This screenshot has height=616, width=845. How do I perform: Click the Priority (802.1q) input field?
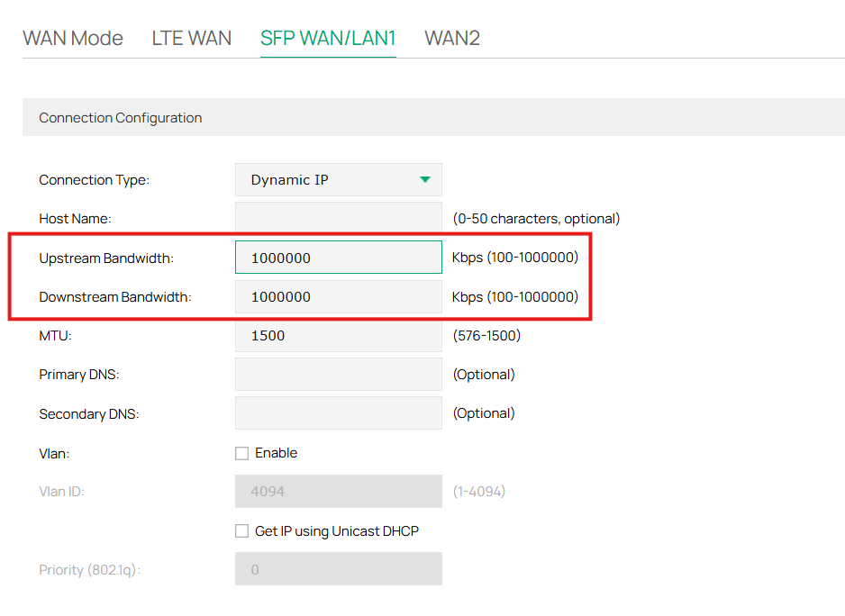click(x=338, y=568)
